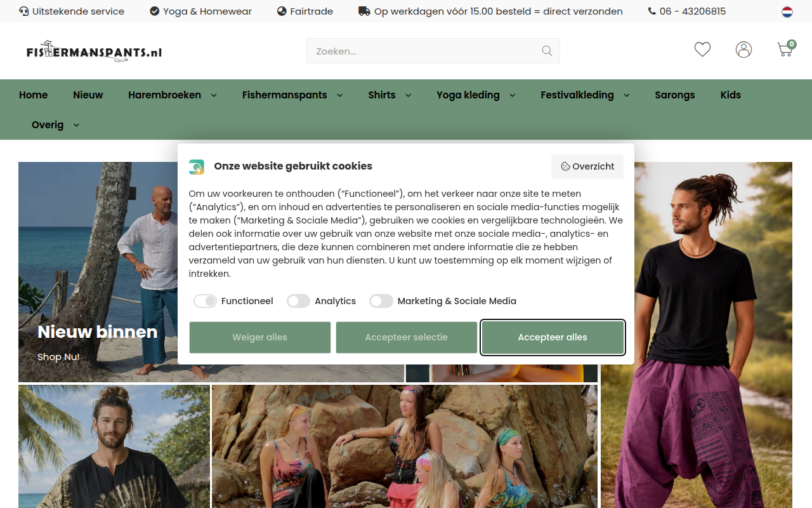812x508 pixels.
Task: Click the Yoga & Homewear checkmark icon
Action: point(155,11)
